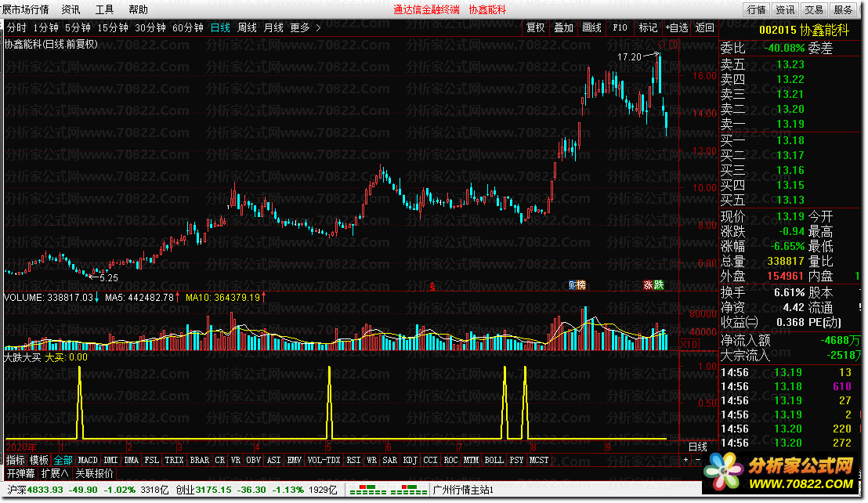Click the 涨跌 marker on the chart
This screenshot has width=868, height=503.
coord(653,285)
